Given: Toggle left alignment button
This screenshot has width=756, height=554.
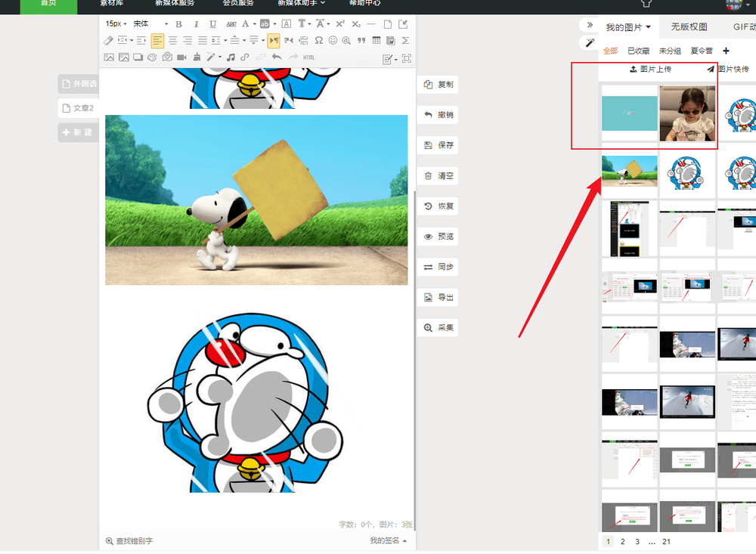Looking at the screenshot, I should (x=157, y=40).
